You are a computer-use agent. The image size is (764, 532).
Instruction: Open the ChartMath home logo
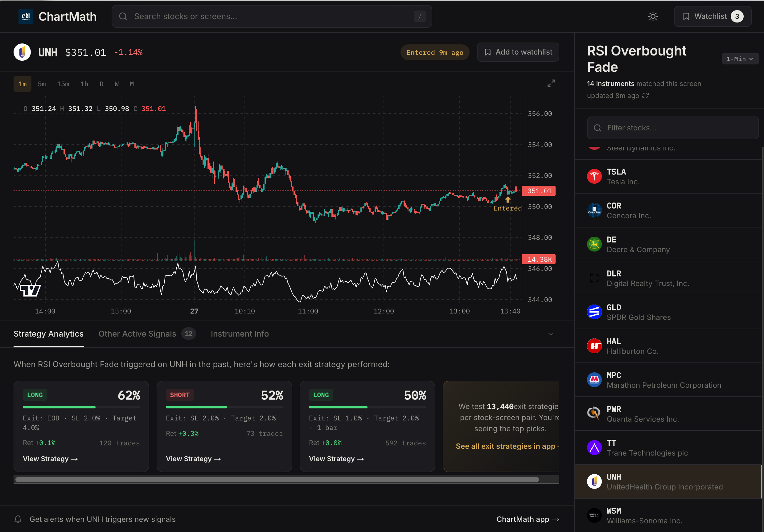pyautogui.click(x=58, y=16)
